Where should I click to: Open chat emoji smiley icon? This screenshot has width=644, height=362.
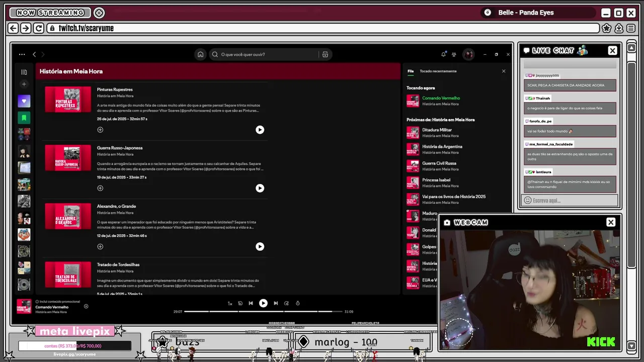527,200
